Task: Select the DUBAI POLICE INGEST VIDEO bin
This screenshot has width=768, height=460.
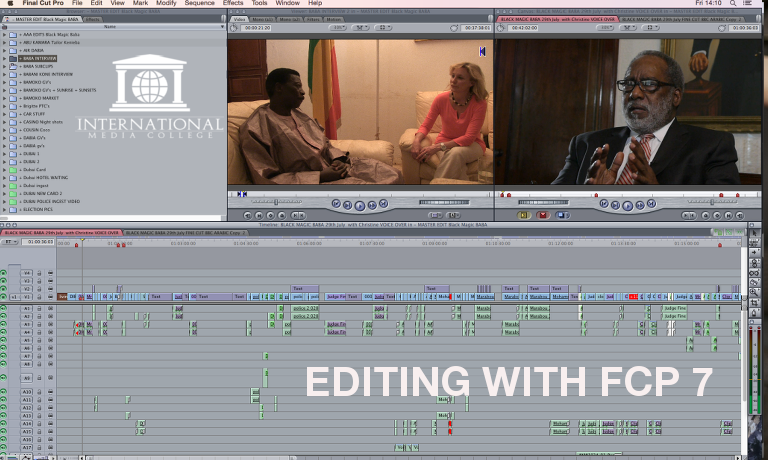Action: [x=51, y=201]
